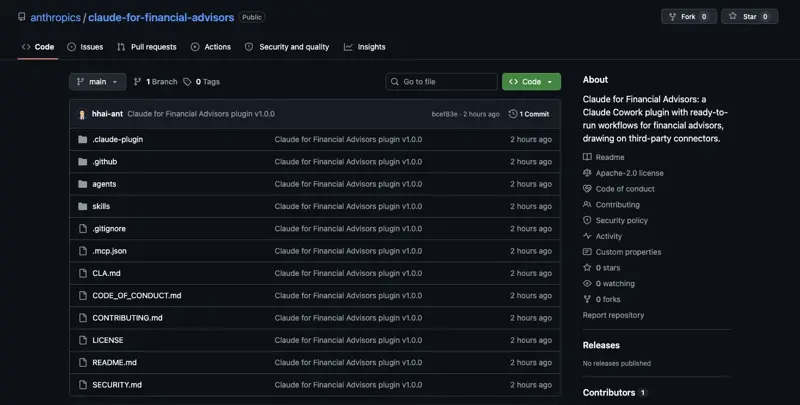
Task: Click the skills folder icon
Action: 83,206
